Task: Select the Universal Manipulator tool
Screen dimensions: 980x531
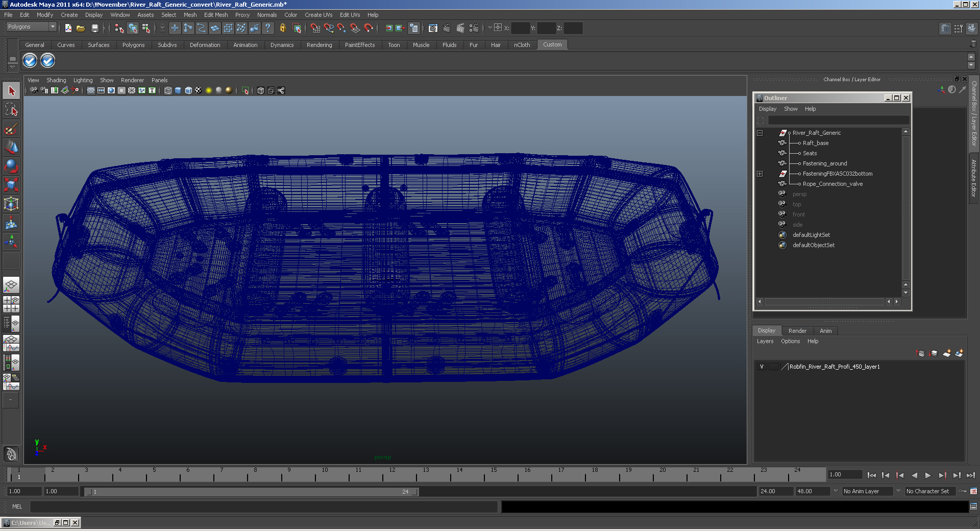Action: click(x=11, y=204)
